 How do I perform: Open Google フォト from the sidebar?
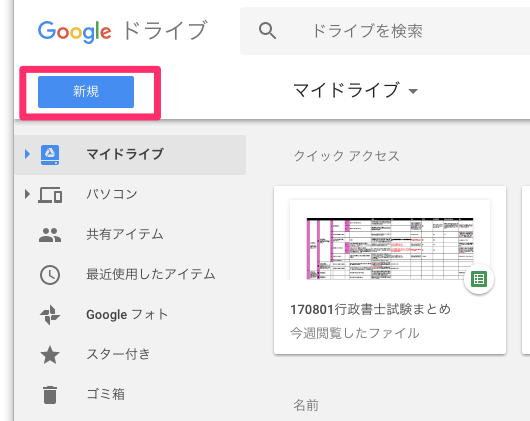pyautogui.click(x=127, y=314)
